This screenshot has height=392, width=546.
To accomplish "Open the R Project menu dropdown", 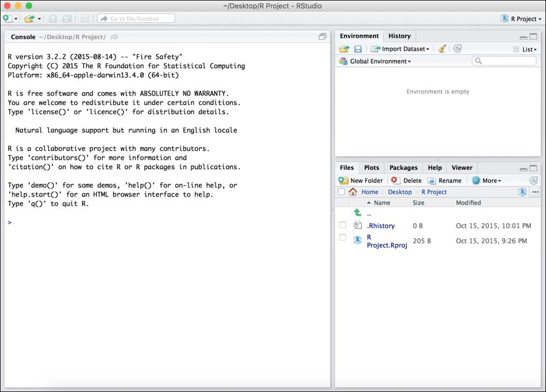I will click(521, 19).
